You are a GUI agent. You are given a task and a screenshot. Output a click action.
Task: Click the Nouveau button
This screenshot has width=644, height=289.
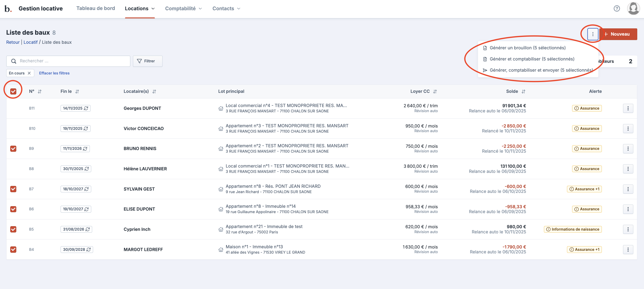[x=618, y=34]
